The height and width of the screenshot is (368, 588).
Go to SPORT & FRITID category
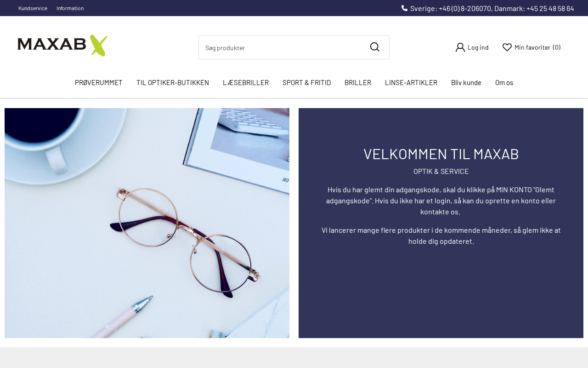click(x=306, y=83)
